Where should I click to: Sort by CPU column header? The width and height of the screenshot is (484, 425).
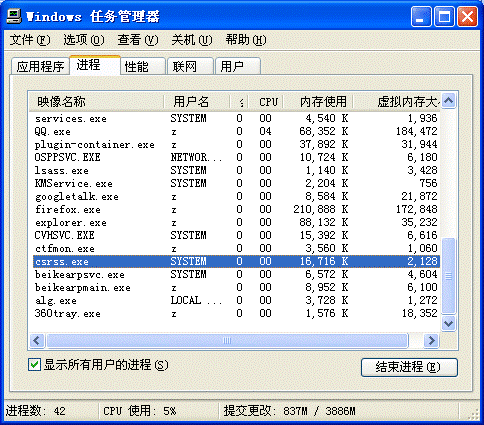(266, 101)
